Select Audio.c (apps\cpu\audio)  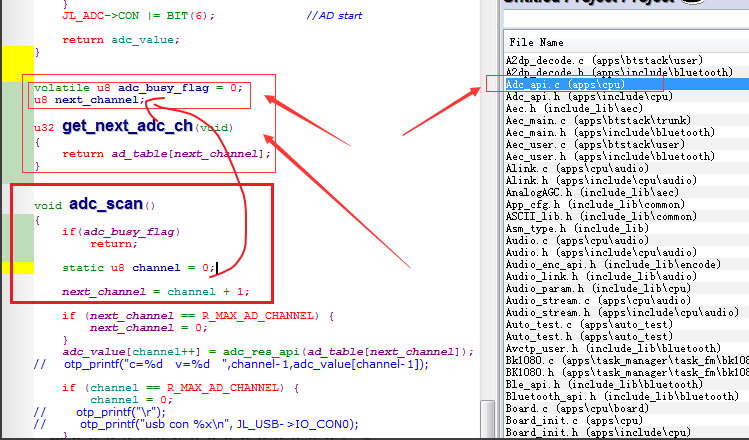tap(577, 240)
